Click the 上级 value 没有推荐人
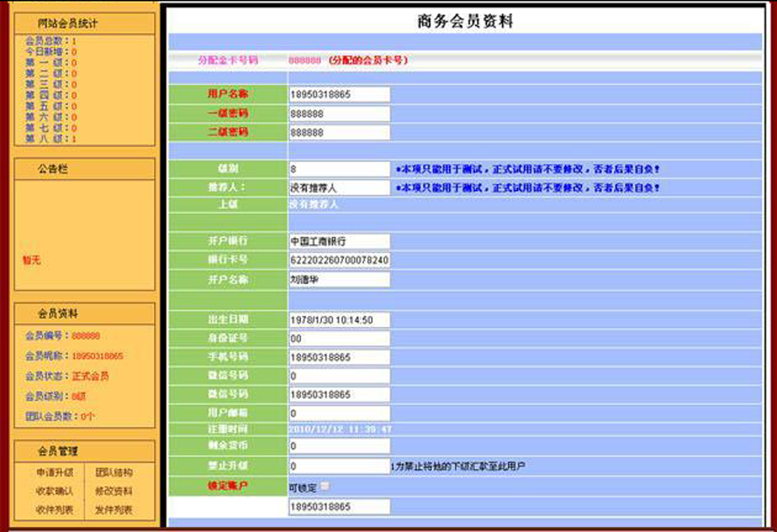777x532 pixels. point(313,205)
